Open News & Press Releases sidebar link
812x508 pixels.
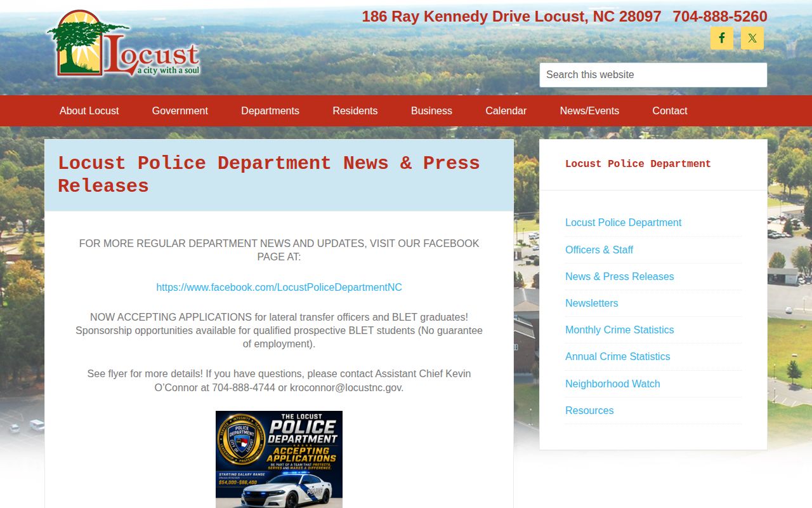point(620,276)
